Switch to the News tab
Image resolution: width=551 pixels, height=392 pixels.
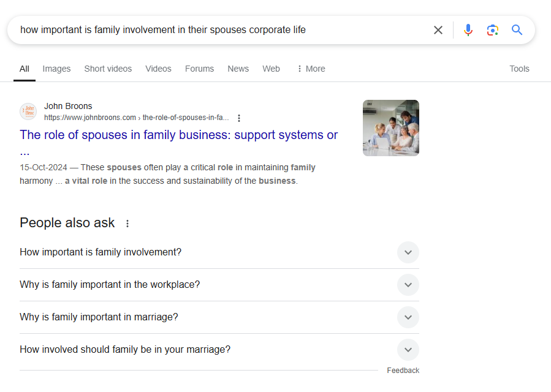coord(238,69)
